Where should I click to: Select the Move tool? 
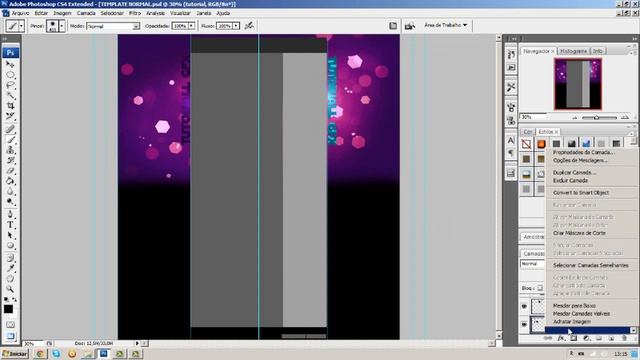tap(10, 64)
